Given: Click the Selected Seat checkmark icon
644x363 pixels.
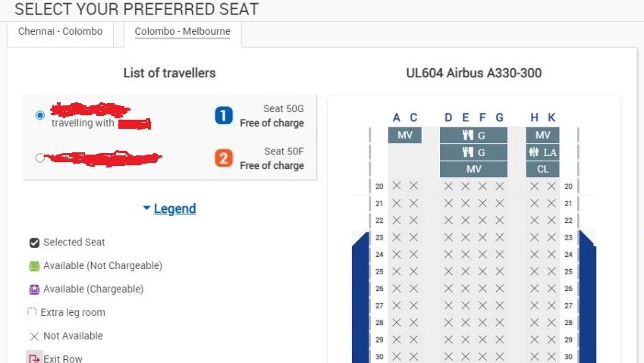Looking at the screenshot, I should click(x=34, y=243).
